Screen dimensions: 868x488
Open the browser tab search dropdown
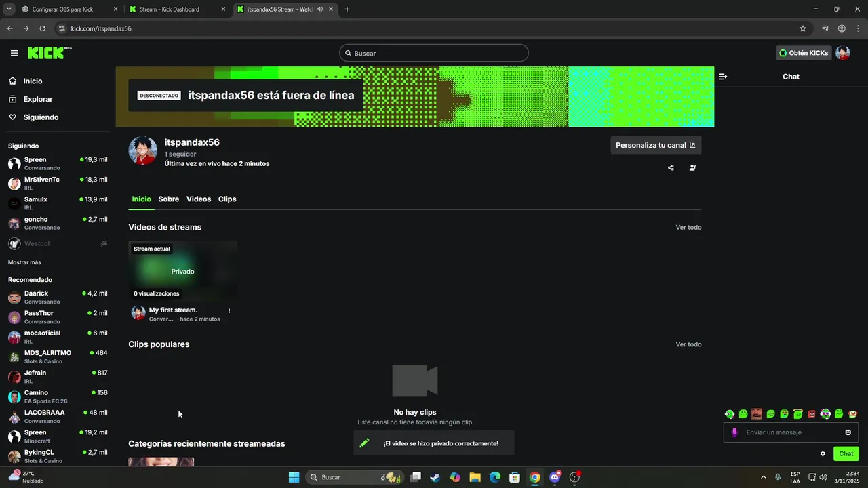(x=9, y=9)
